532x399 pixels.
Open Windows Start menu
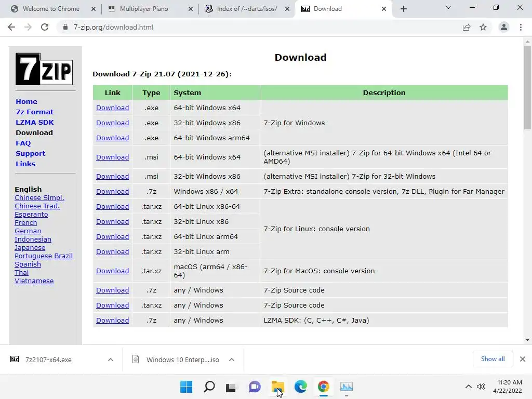(x=186, y=387)
